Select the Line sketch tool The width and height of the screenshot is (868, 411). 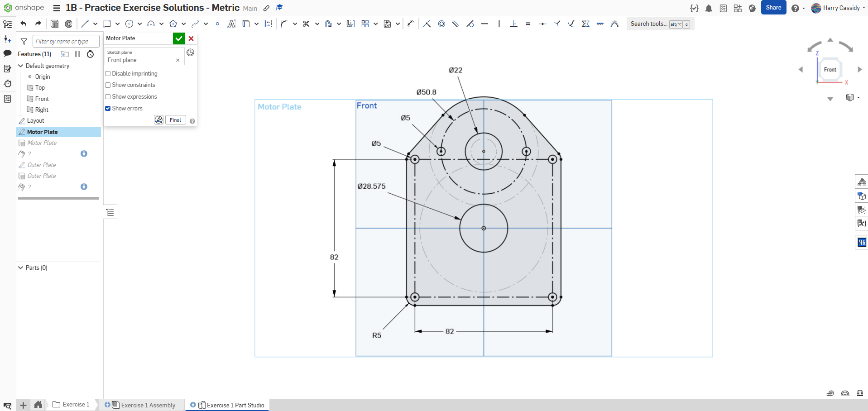tap(85, 24)
